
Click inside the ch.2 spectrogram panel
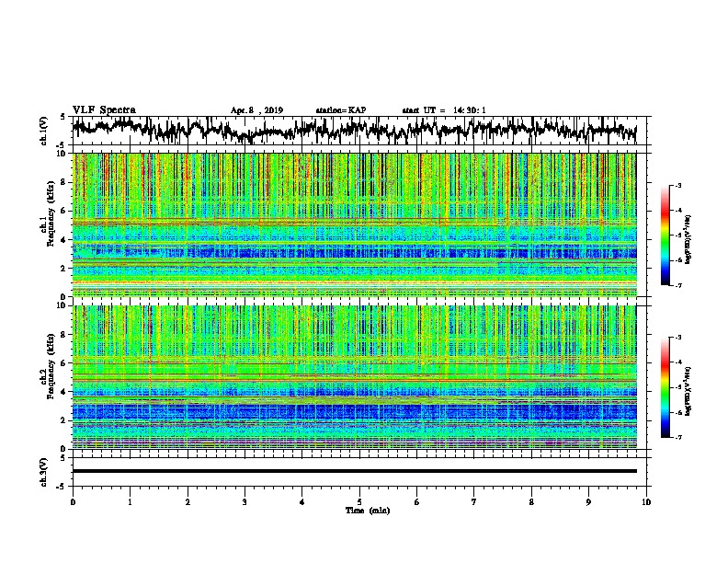[354, 377]
